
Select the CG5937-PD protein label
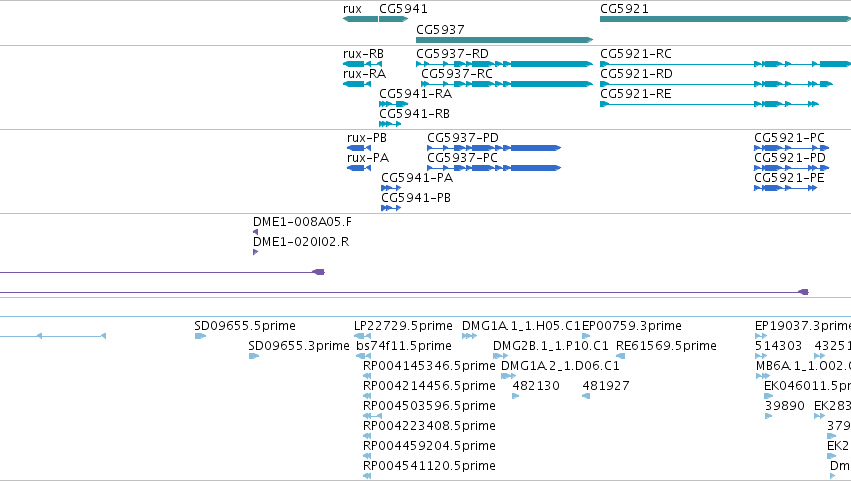[462, 138]
